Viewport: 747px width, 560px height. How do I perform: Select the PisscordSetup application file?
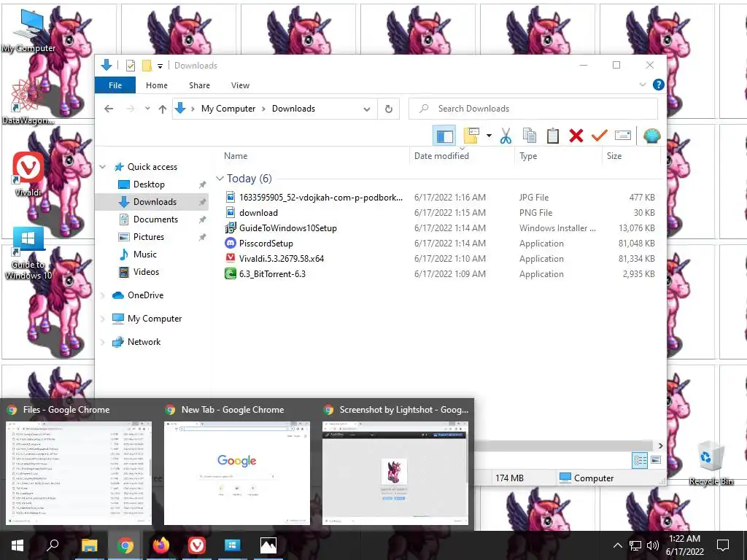(266, 244)
